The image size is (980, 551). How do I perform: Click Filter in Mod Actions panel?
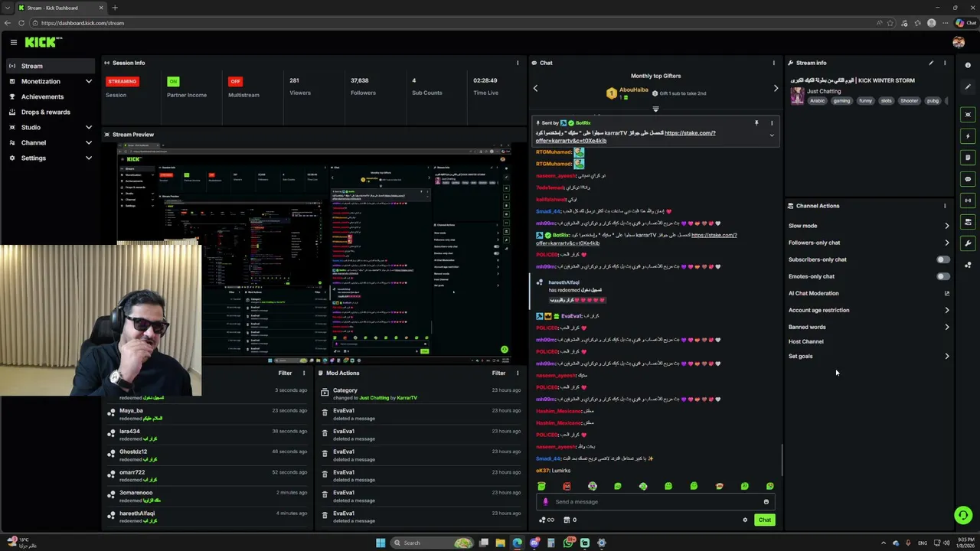[x=498, y=373]
